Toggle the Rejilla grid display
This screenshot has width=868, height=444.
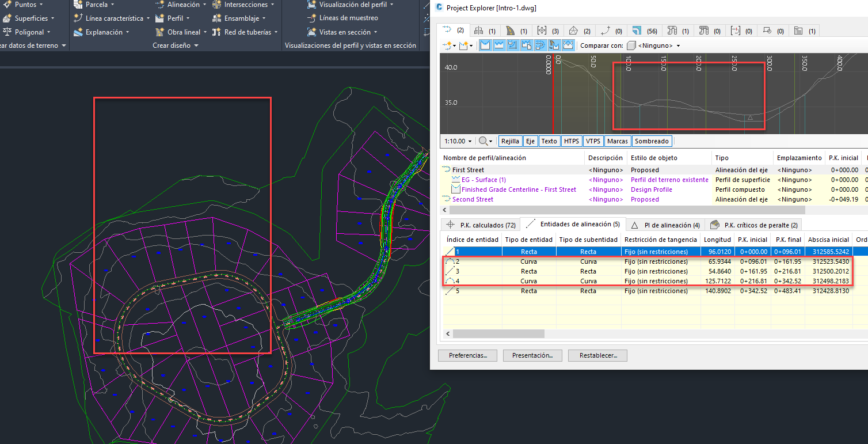510,141
